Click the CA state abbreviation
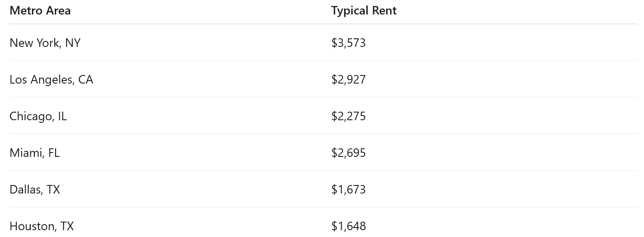 (x=85, y=80)
